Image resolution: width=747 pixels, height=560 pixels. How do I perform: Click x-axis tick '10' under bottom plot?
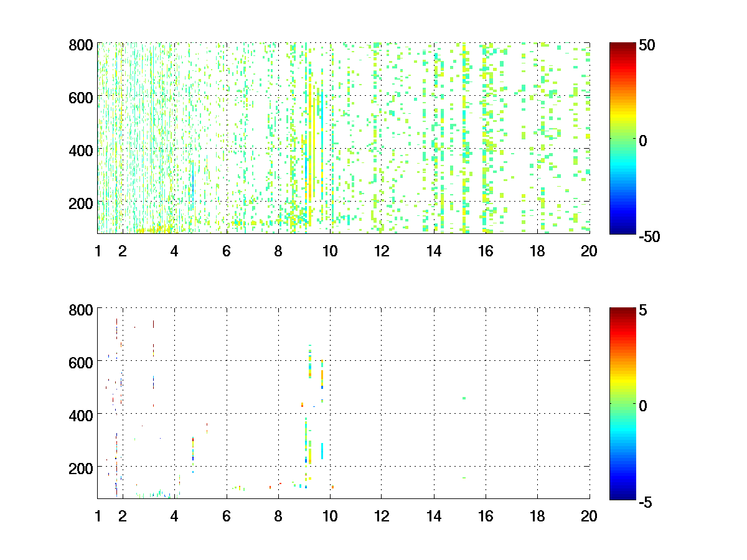pos(330,516)
